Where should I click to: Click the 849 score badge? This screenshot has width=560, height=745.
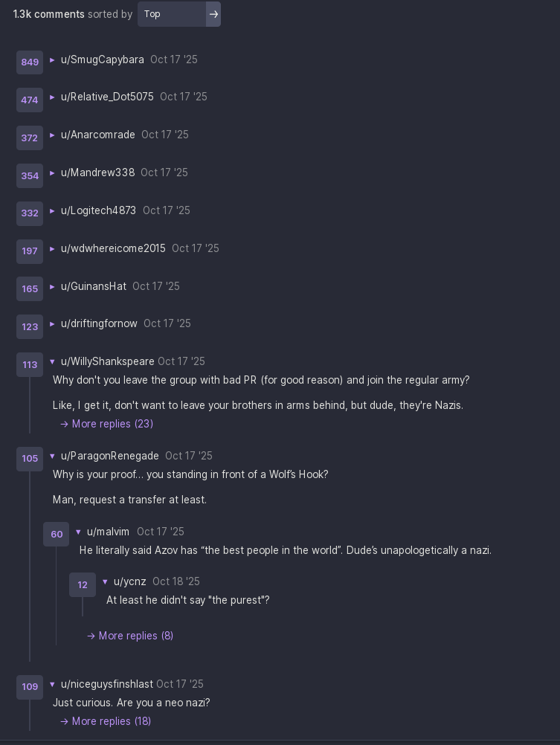coord(30,62)
